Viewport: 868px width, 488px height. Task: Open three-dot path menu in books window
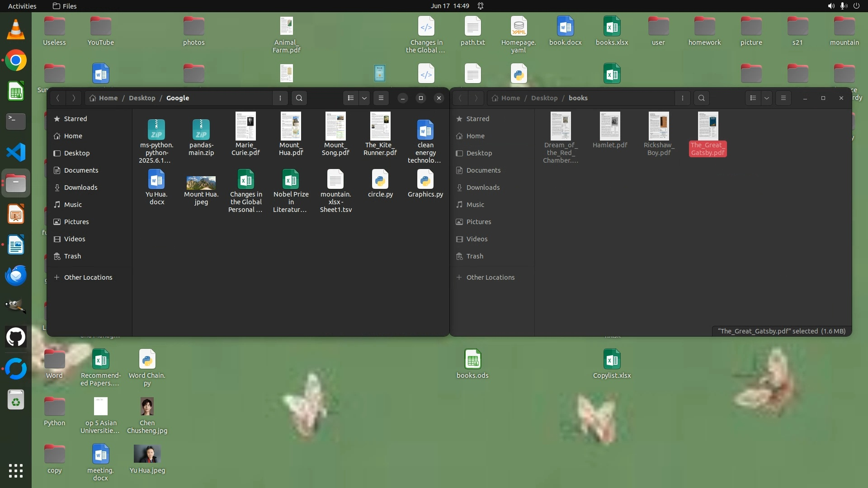point(683,98)
